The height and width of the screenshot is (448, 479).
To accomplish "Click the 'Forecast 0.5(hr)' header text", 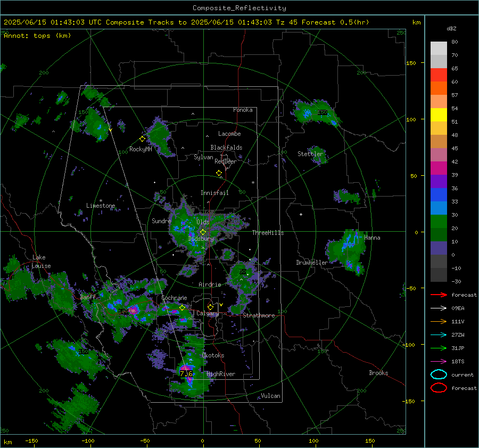I will pyautogui.click(x=335, y=22).
